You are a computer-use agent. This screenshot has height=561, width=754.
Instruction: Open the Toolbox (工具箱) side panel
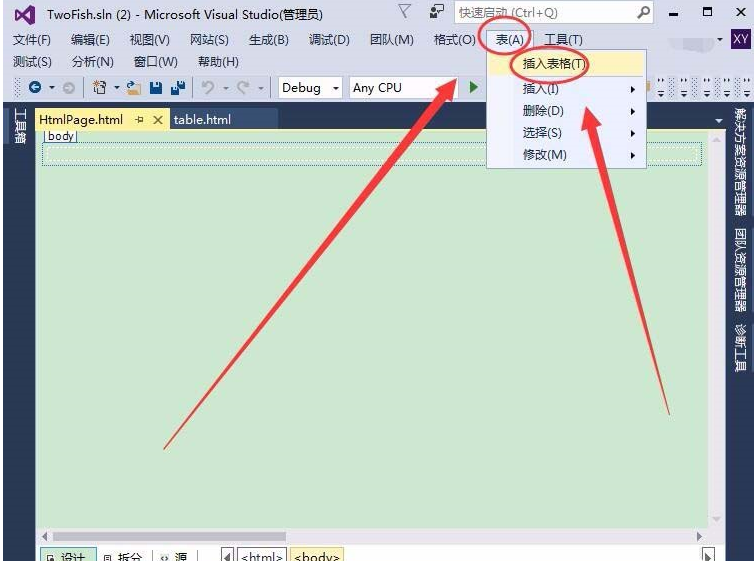coord(20,125)
